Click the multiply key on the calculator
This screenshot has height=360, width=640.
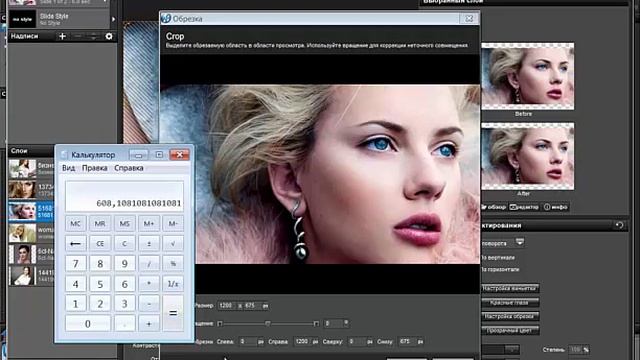tap(149, 284)
